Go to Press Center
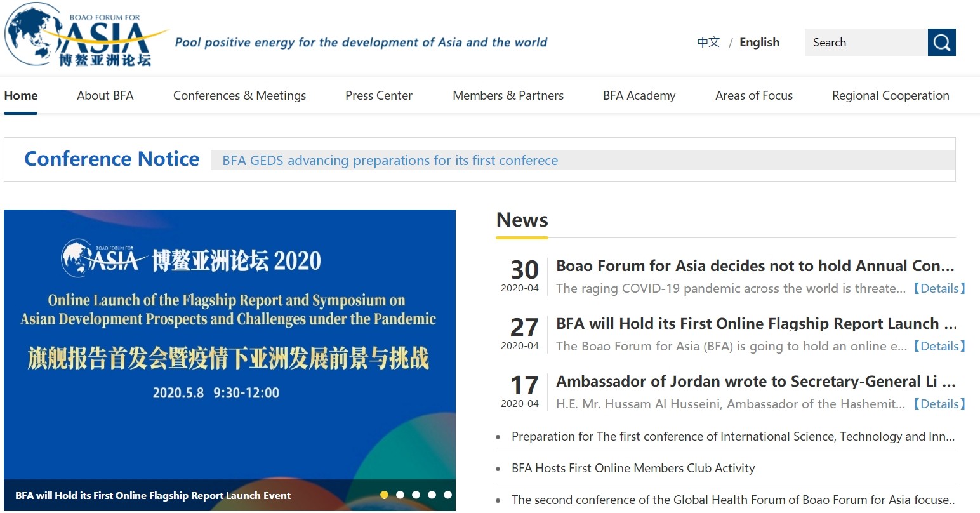This screenshot has width=980, height=513. [379, 96]
